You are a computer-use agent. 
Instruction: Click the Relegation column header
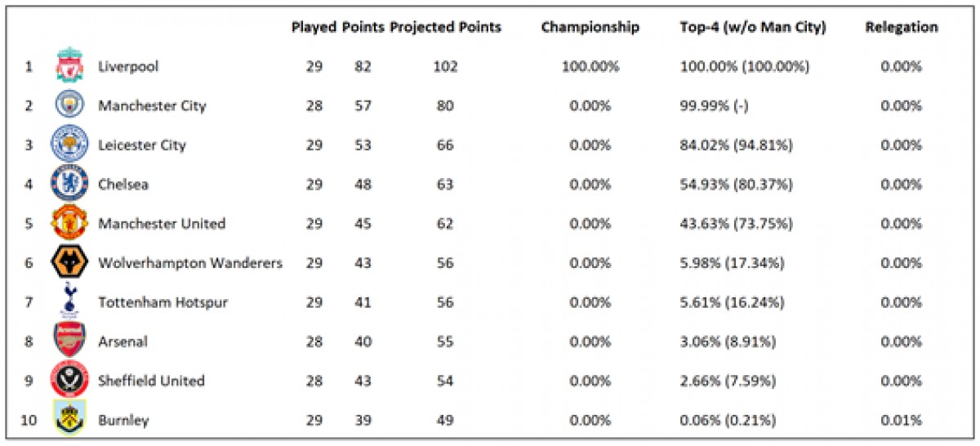click(902, 27)
